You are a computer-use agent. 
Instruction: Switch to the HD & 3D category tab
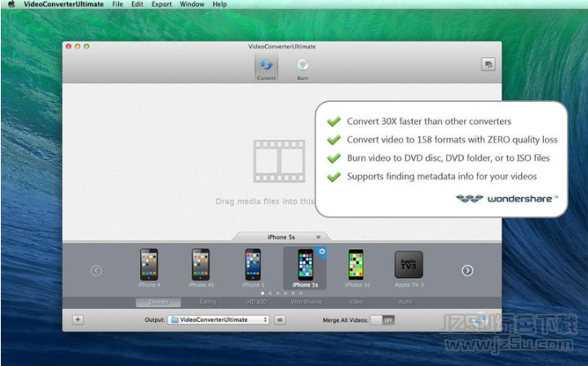[257, 302]
